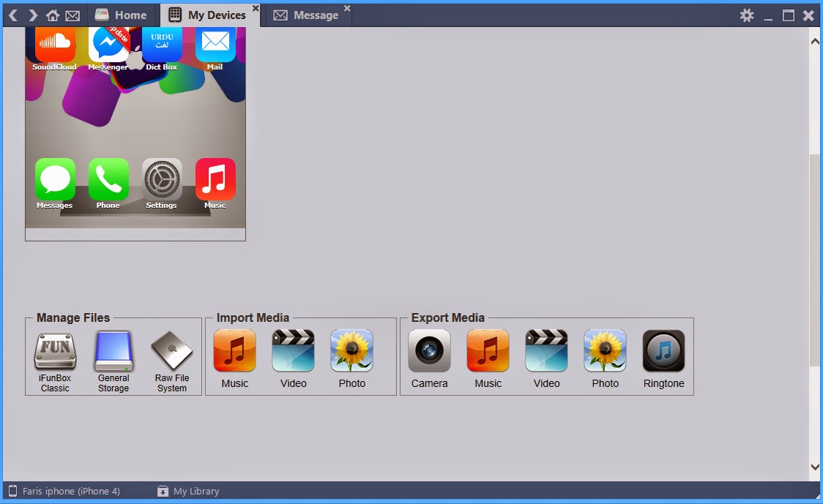823x504 pixels.
Task: Click the Phone app icon
Action: pyautogui.click(x=108, y=179)
